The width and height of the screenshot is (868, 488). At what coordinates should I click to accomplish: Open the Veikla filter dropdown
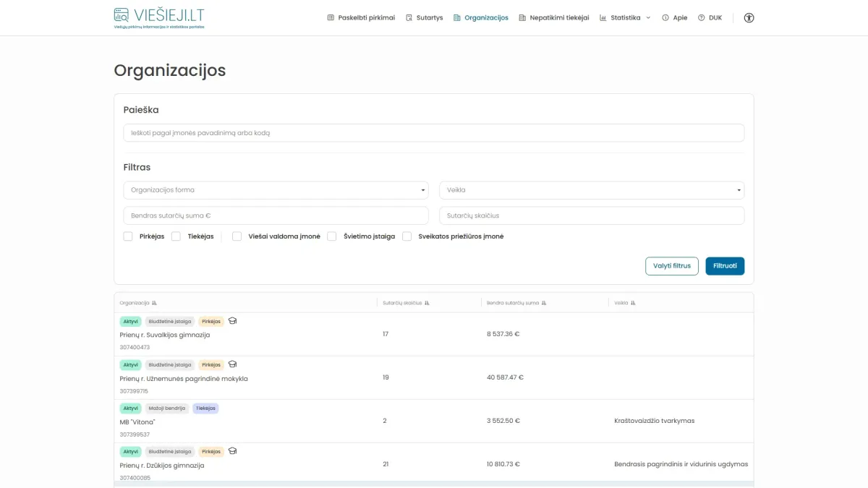point(592,190)
